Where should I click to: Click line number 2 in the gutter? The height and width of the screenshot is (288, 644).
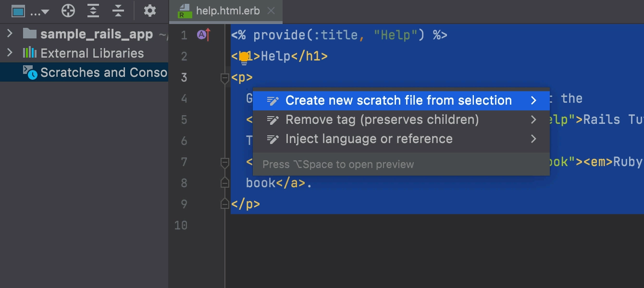pyautogui.click(x=184, y=57)
